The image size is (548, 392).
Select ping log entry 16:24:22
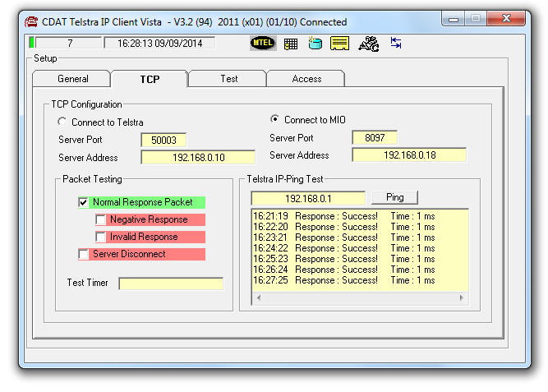pyautogui.click(x=344, y=248)
